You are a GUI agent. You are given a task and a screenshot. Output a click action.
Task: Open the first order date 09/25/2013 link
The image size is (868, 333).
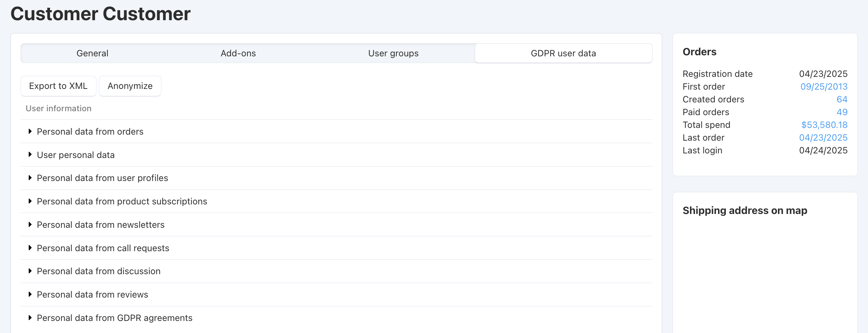coord(824,86)
